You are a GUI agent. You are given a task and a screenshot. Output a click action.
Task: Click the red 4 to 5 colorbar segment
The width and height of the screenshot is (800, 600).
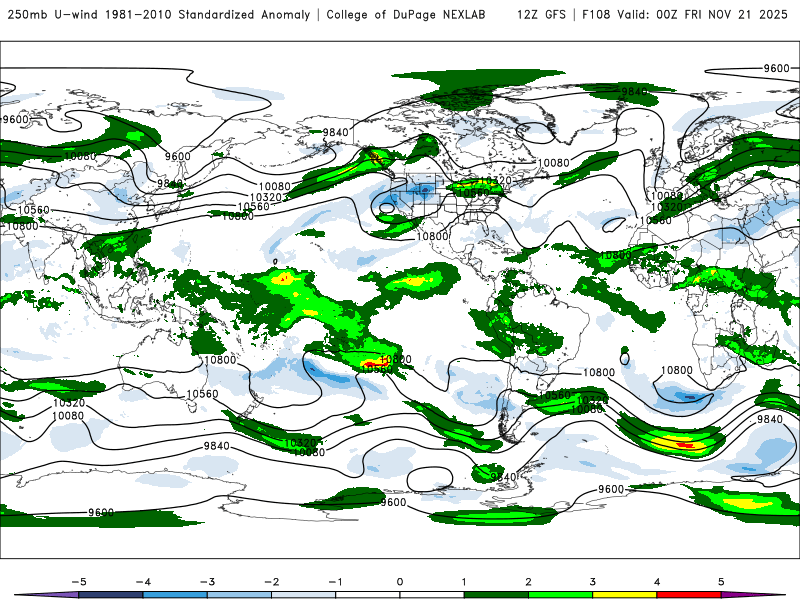click(689, 595)
